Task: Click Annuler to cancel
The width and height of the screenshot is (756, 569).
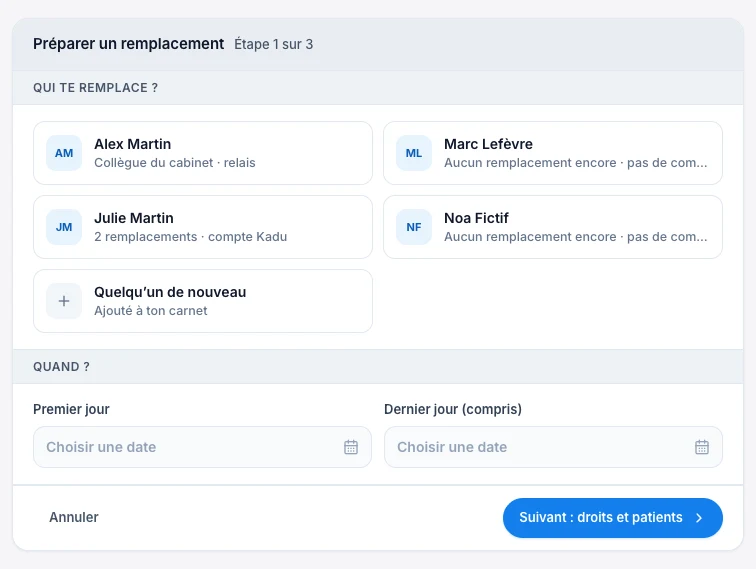Action: (74, 517)
